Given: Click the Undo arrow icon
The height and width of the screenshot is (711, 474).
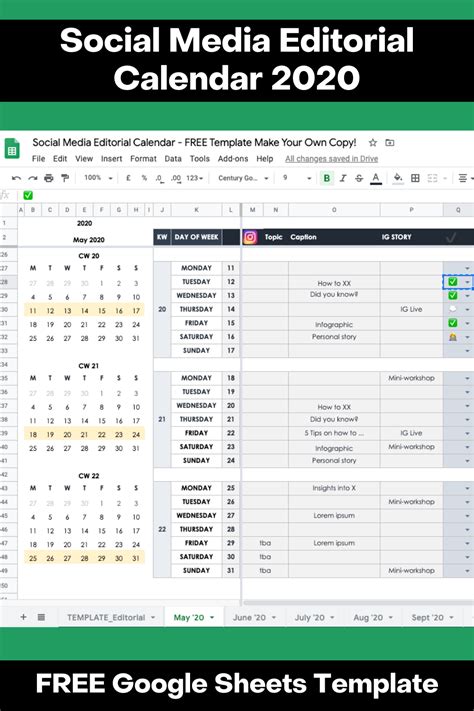Looking at the screenshot, I should [x=16, y=178].
